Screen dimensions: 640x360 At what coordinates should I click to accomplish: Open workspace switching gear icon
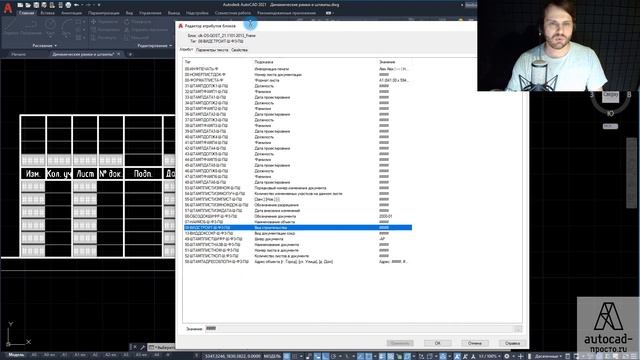[507, 356]
